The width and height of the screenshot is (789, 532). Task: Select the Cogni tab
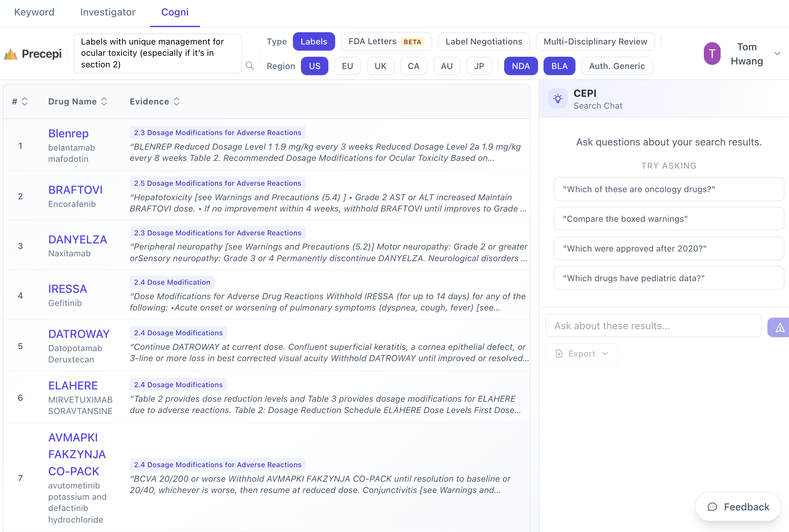click(x=175, y=12)
